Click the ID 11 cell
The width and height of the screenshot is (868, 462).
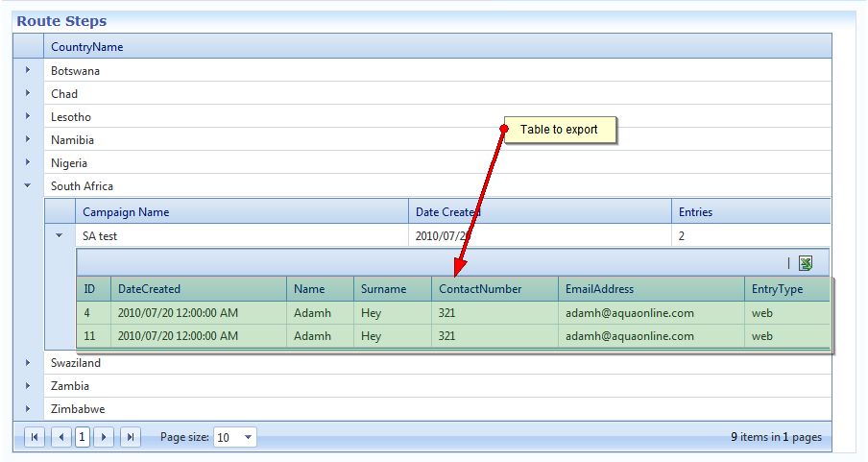[x=93, y=336]
